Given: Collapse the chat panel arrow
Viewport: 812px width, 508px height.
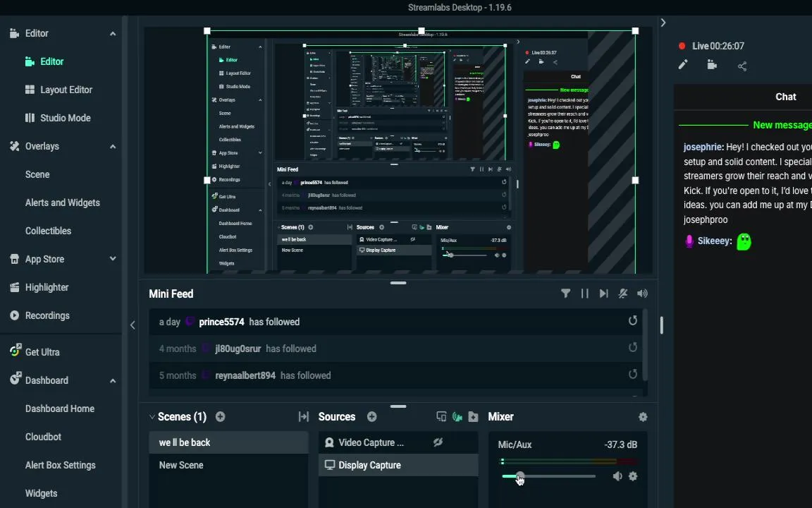Looking at the screenshot, I should [x=663, y=23].
